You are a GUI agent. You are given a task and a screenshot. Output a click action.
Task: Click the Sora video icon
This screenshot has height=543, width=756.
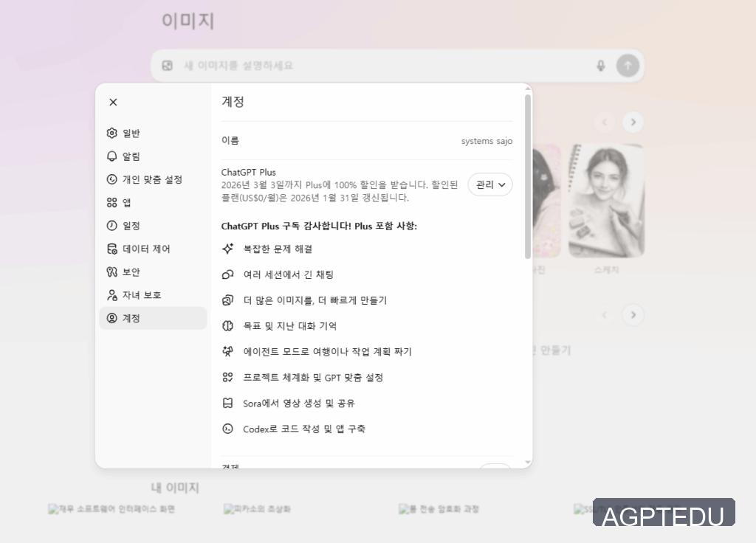tap(227, 403)
